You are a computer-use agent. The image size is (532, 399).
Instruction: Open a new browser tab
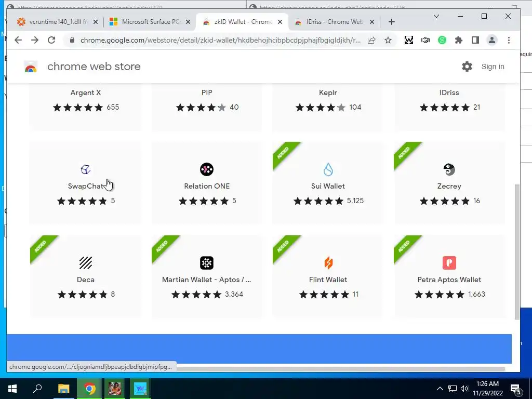click(x=392, y=22)
